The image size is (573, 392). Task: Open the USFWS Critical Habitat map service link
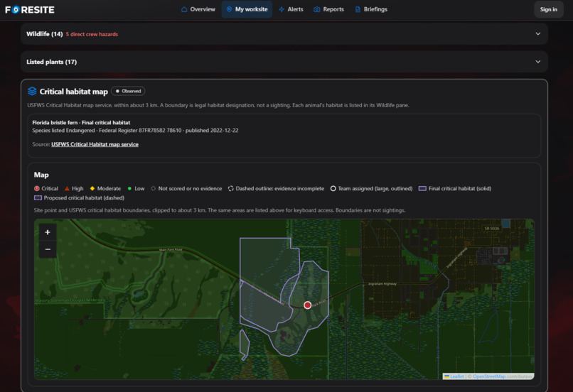[x=95, y=144]
